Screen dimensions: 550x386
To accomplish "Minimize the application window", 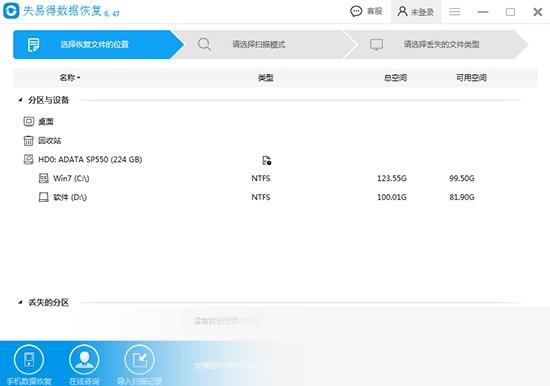I will tap(483, 12).
